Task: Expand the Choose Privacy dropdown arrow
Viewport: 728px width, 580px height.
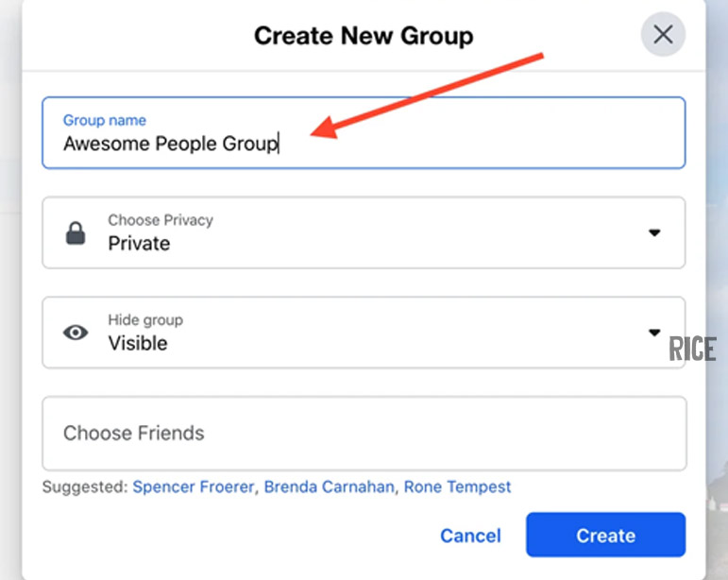Action: point(654,233)
